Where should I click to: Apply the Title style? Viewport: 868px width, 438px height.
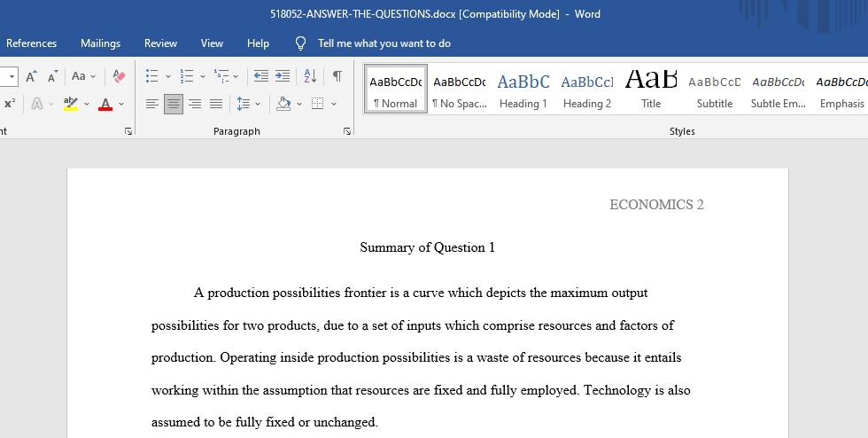[651, 90]
